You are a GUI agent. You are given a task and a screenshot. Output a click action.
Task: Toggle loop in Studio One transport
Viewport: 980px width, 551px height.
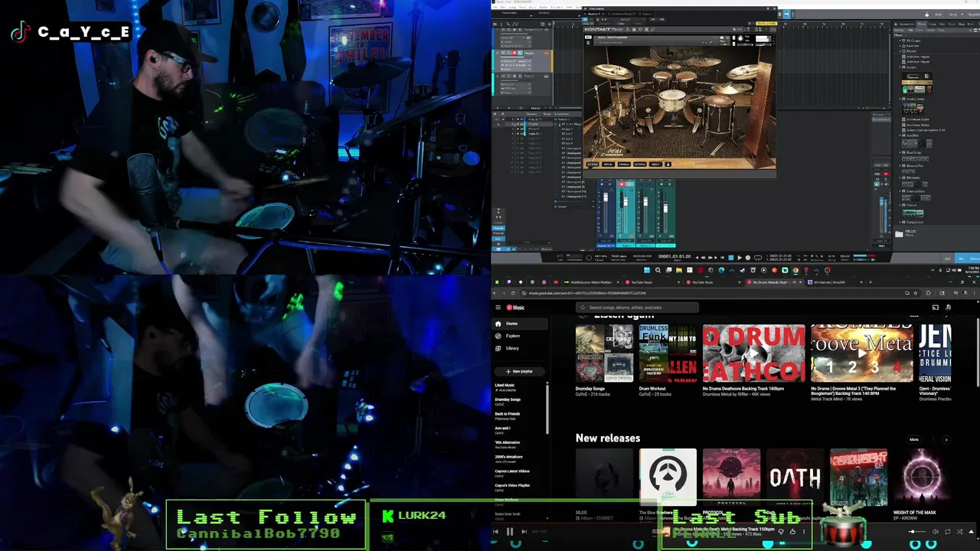(x=758, y=258)
